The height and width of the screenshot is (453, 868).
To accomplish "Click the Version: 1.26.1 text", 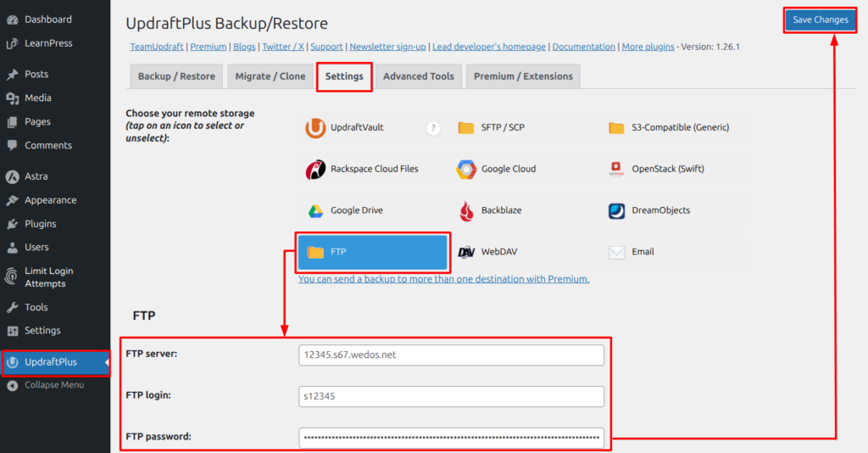I will tap(710, 47).
